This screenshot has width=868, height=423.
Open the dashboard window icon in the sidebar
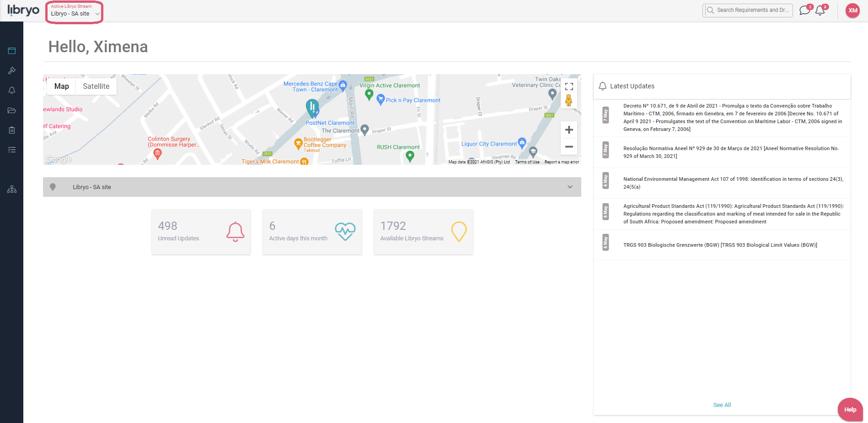click(x=12, y=51)
